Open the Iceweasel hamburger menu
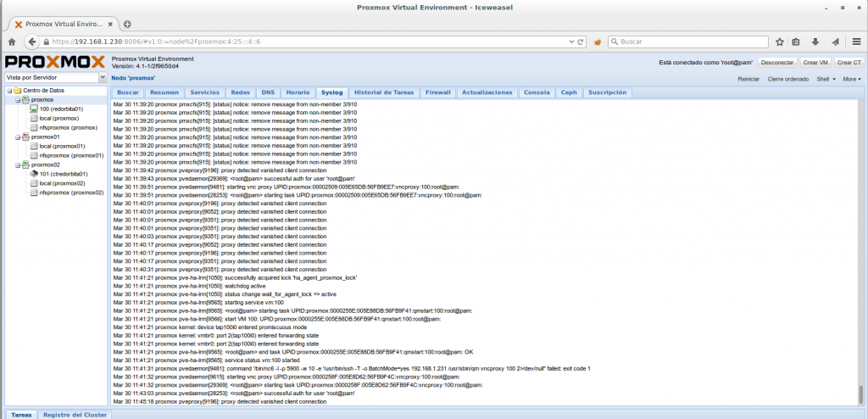 point(855,41)
